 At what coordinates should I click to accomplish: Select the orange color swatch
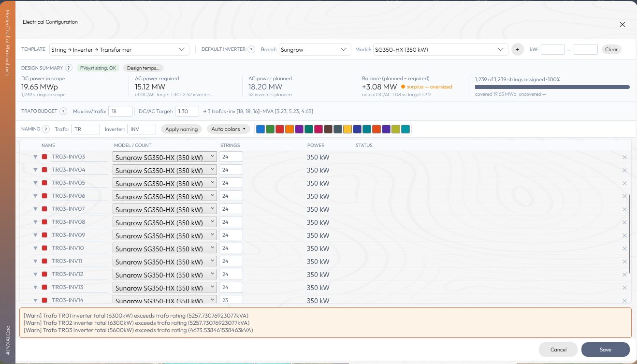pyautogui.click(x=290, y=129)
